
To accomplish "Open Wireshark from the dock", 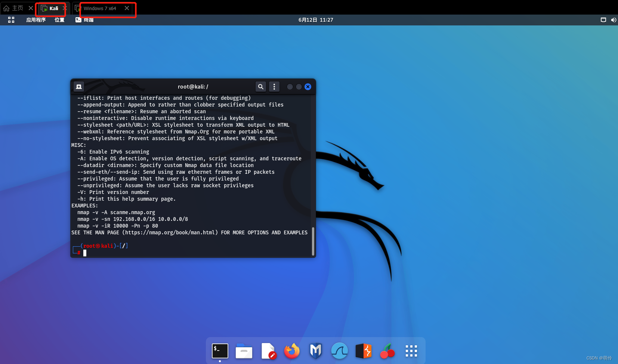I will pyautogui.click(x=340, y=351).
